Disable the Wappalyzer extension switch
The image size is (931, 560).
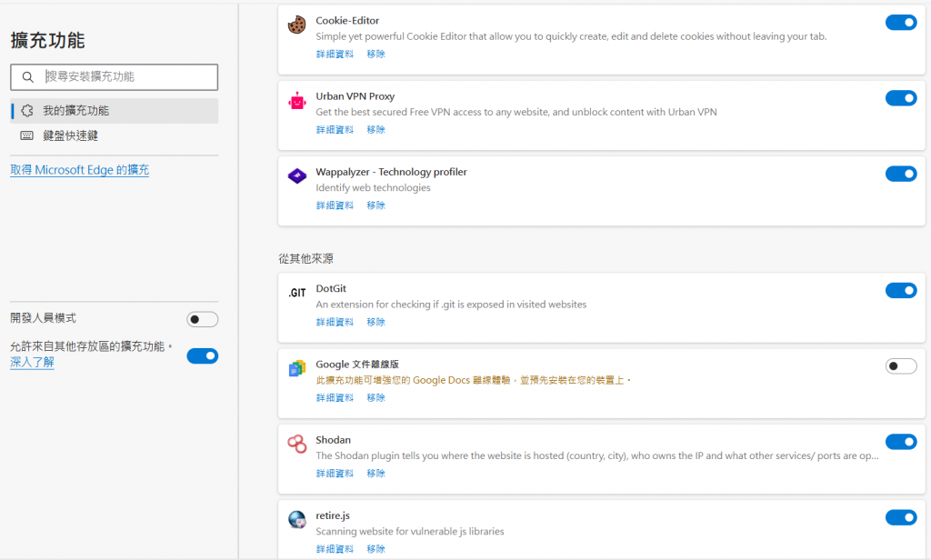coord(901,174)
